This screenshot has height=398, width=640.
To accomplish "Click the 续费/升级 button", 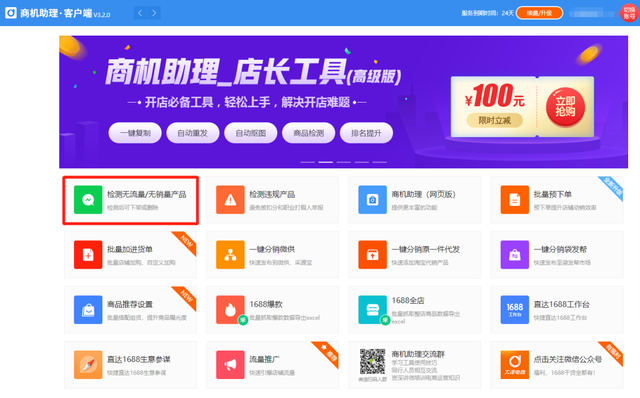I will [x=539, y=13].
